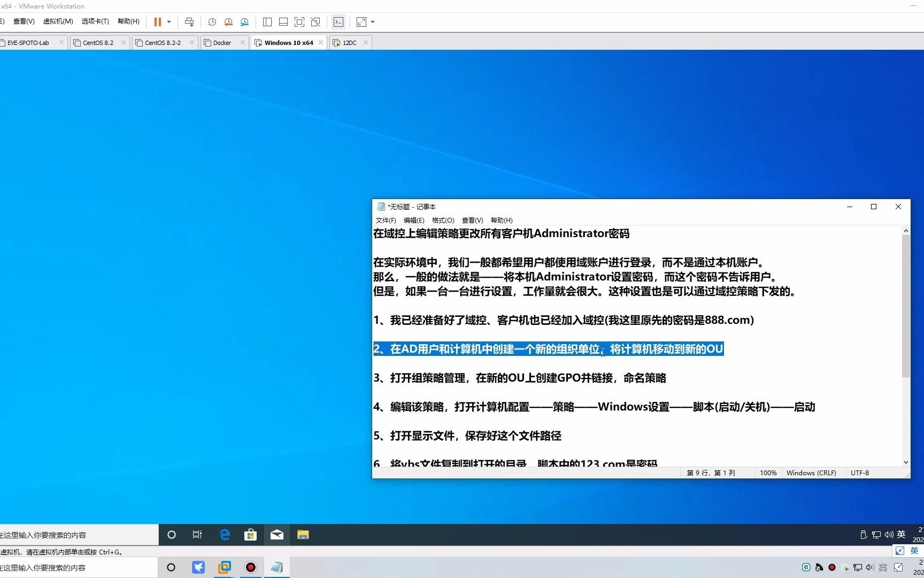The width and height of the screenshot is (924, 578).
Task: Switch to Unity mode icon
Action: [x=315, y=22]
